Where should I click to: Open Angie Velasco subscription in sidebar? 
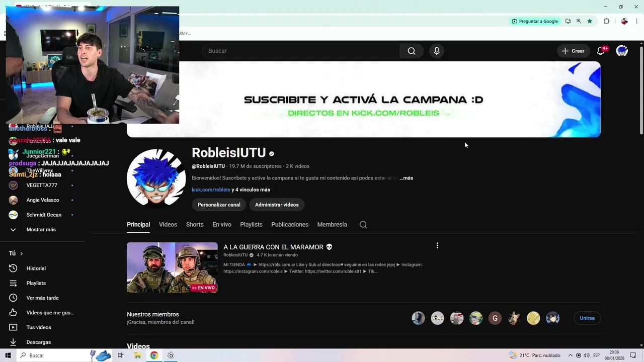coord(43,200)
